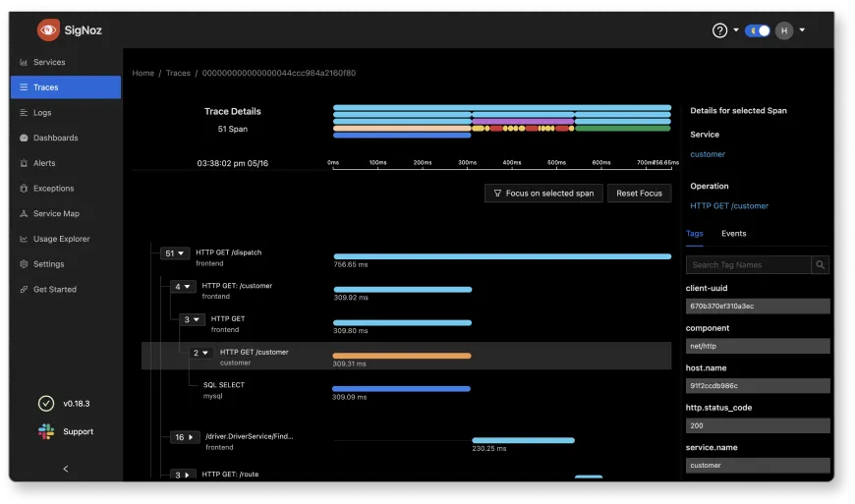Click the Usage Explorer chart icon
The width and height of the screenshot is (855, 504).
(24, 239)
